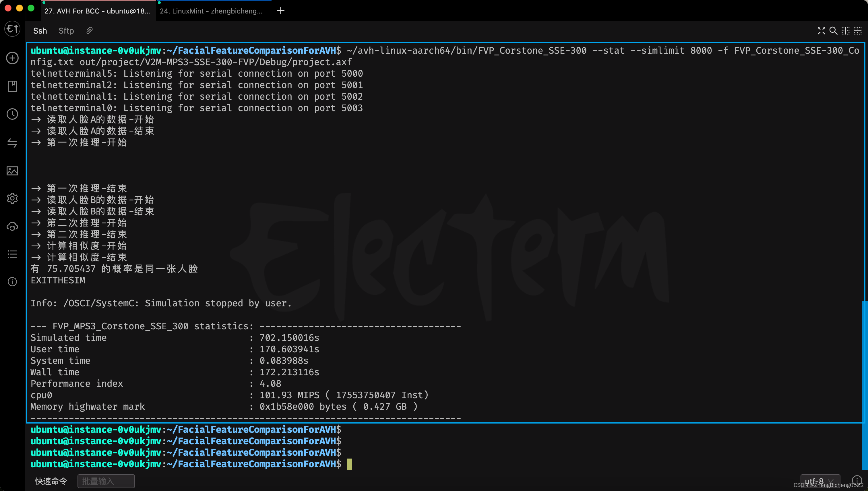Screen dimensions: 868x491
Task: Click the '170.603941s' value
Action: point(289,349)
